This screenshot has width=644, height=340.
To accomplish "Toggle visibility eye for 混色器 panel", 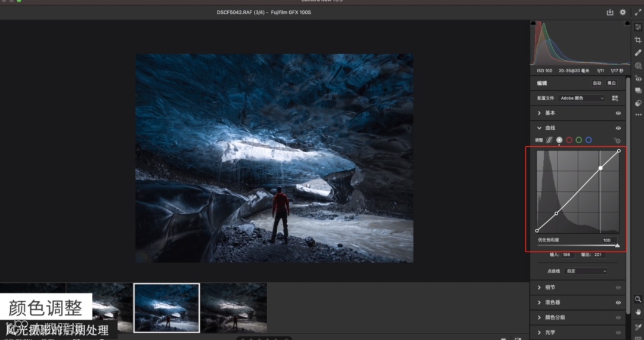I will (618, 302).
